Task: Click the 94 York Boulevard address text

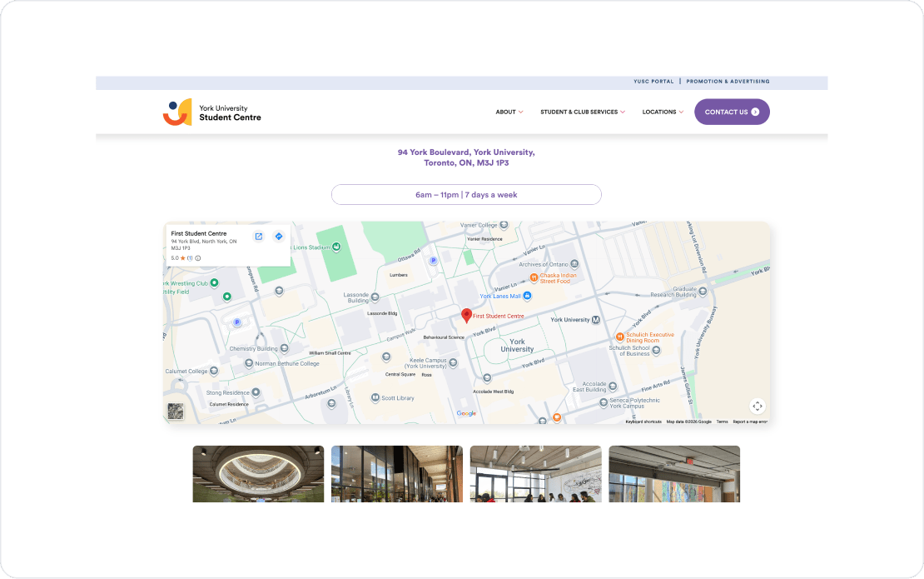Action: (x=466, y=157)
